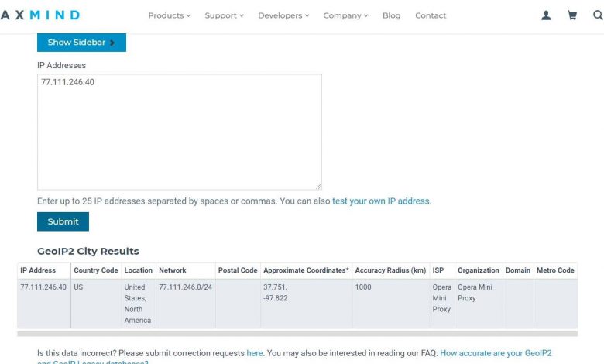Open the shopping cart icon
This screenshot has height=364, width=604.
coord(572,15)
